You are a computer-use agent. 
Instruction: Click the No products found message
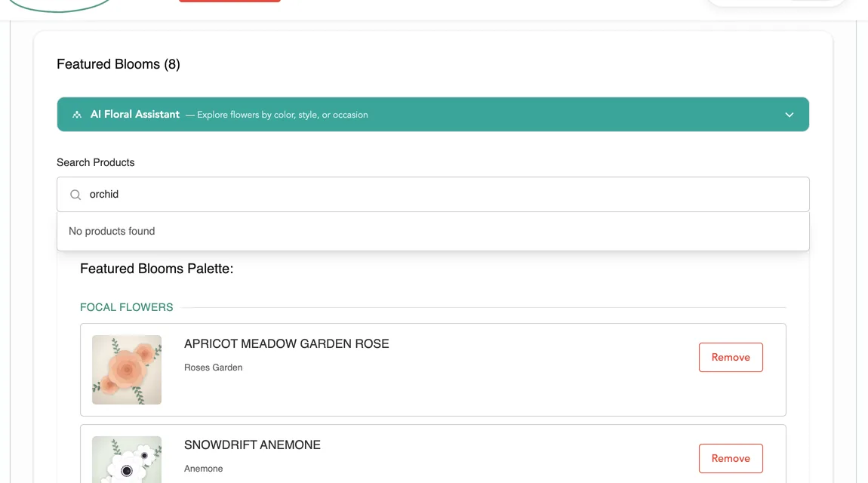tap(112, 231)
